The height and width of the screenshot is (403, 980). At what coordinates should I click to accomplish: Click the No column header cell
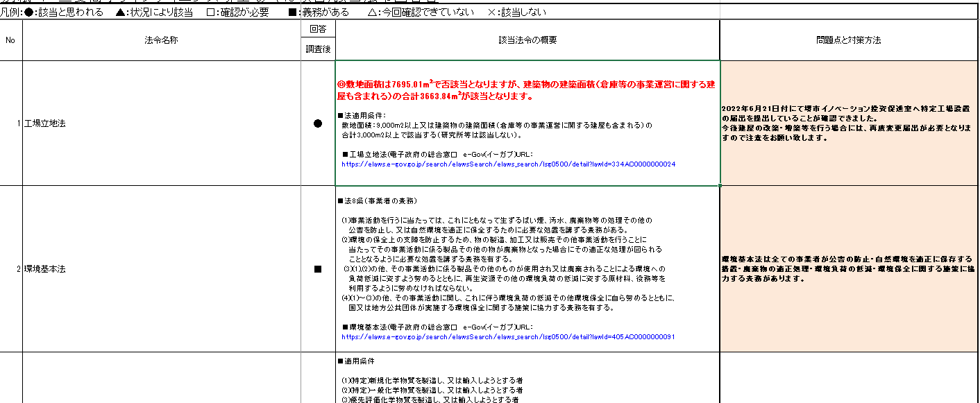point(10,40)
